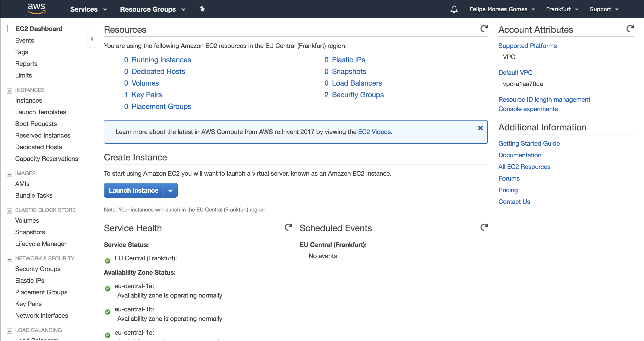Open the Frankfurt region selector
This screenshot has height=341, width=644.
point(562,9)
